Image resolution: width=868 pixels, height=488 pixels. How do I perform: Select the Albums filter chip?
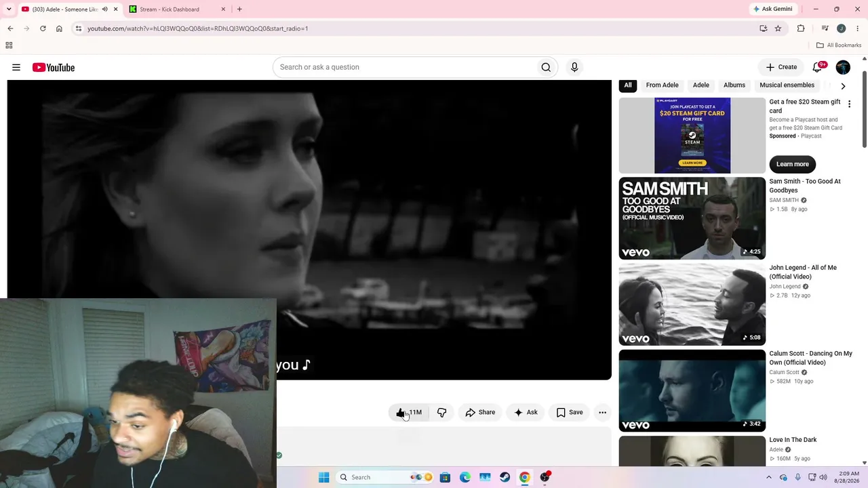click(x=734, y=85)
